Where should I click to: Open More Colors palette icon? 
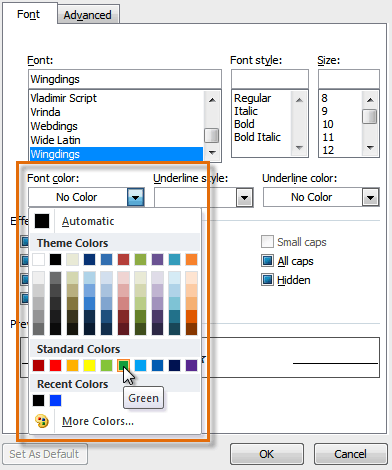click(42, 421)
